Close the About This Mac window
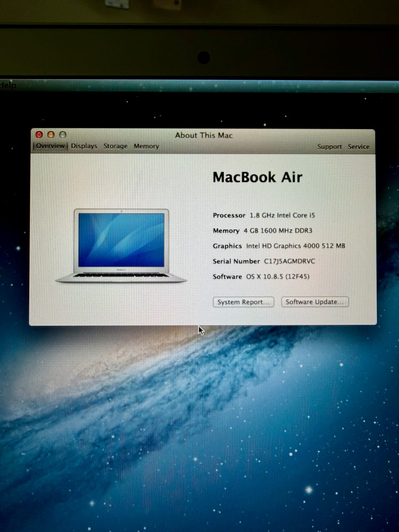This screenshot has height=532, width=399. (x=39, y=135)
